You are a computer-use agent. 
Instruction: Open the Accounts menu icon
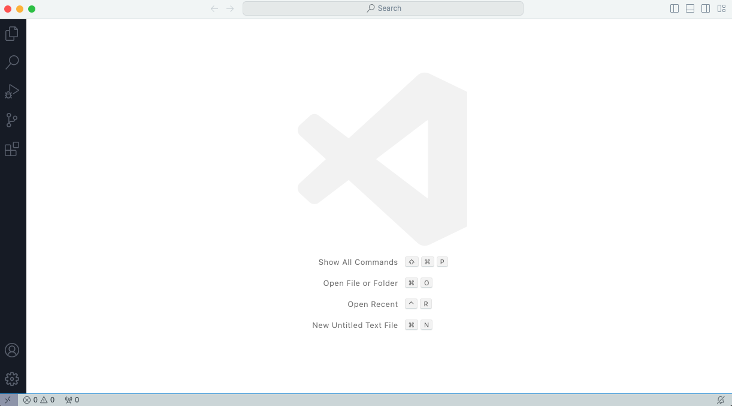pyautogui.click(x=12, y=350)
